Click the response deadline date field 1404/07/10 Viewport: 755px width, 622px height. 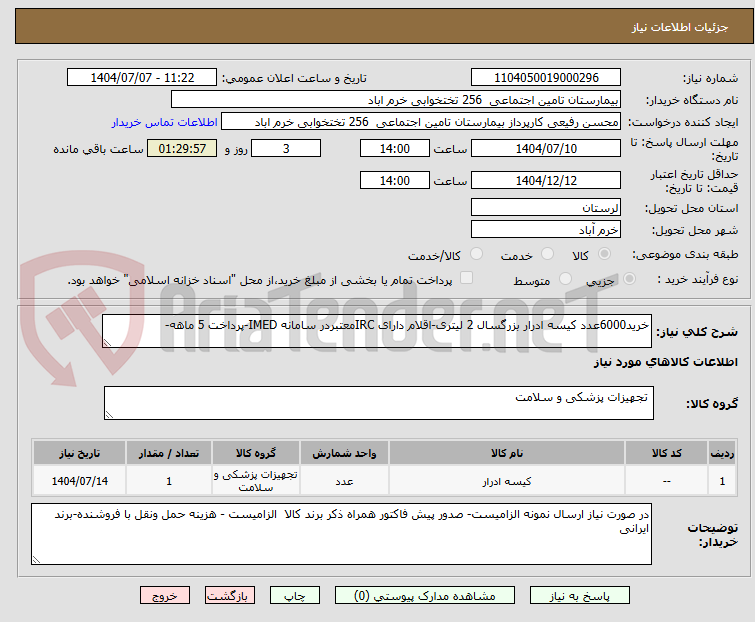545,149
